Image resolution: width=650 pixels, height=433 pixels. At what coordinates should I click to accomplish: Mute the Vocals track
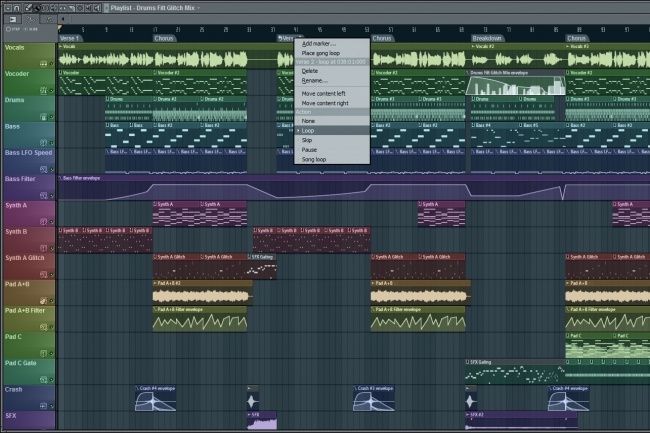click(52, 64)
